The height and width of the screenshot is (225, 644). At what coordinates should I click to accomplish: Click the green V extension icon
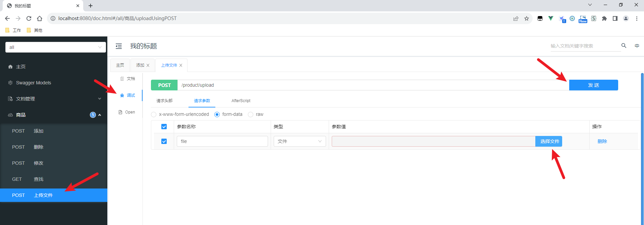pos(551,18)
